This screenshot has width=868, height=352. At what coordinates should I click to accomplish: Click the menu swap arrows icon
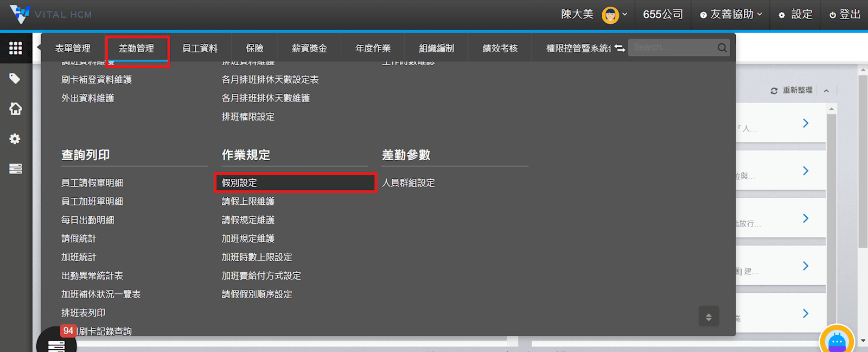click(620, 48)
